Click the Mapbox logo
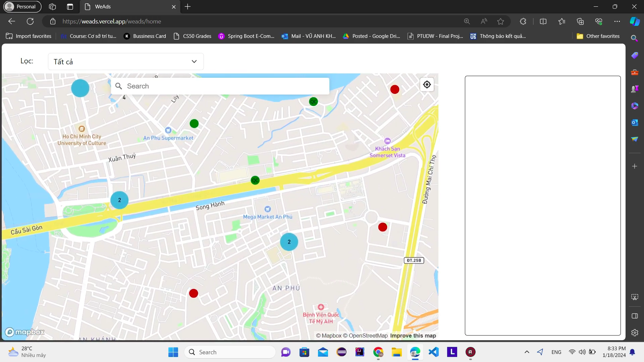Screen dimensions: 644x362 tap(25, 332)
